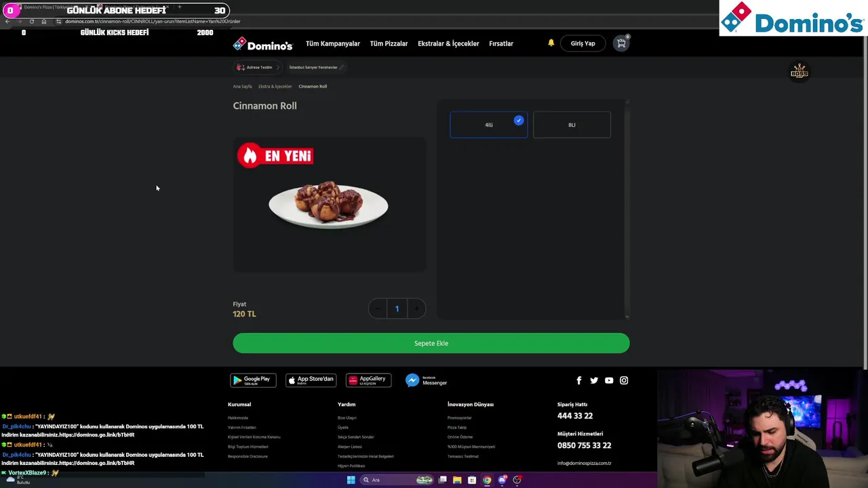Click the Google Play download badge
Viewport: 868px width, 488px height.
pyautogui.click(x=253, y=380)
